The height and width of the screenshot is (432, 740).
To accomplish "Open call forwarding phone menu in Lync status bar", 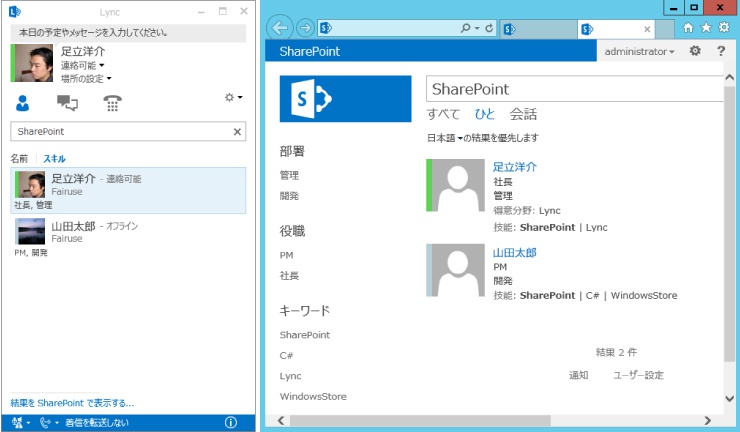I will (49, 423).
